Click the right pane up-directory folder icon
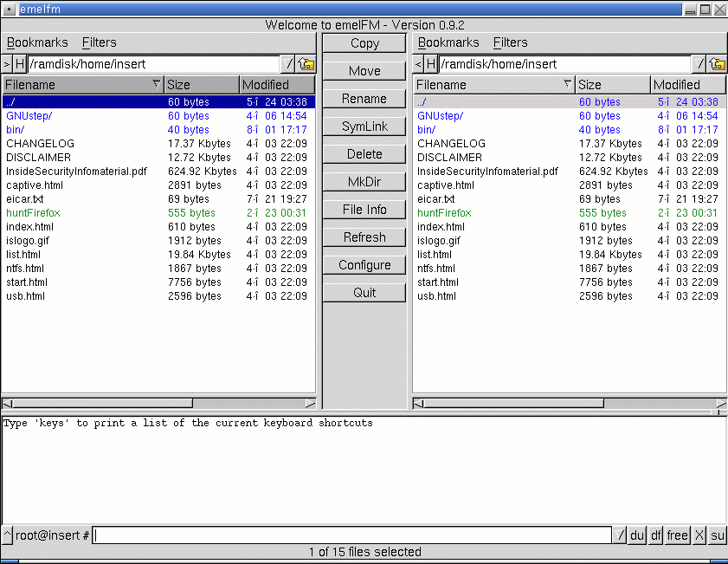The height and width of the screenshot is (564, 728). [718, 64]
